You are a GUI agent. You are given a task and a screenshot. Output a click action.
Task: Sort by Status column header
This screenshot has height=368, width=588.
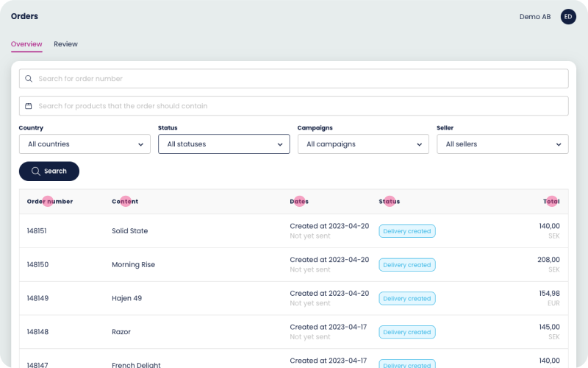(x=390, y=202)
